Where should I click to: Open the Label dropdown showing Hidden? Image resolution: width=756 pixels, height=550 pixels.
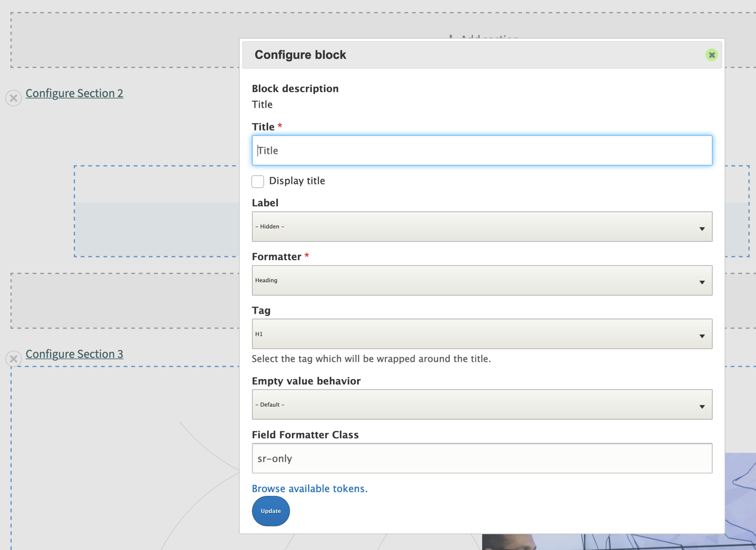[x=482, y=227]
